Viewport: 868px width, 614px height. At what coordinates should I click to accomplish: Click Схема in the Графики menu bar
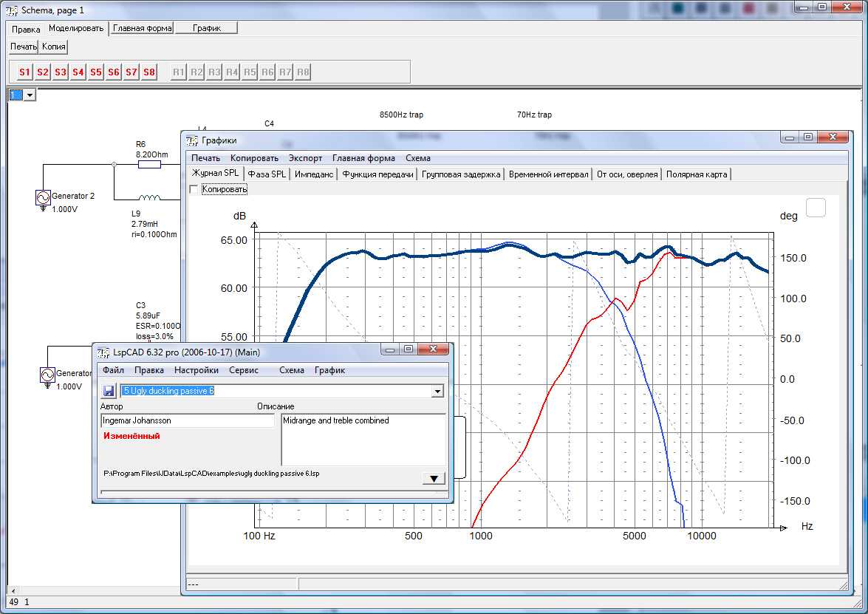[x=418, y=158]
